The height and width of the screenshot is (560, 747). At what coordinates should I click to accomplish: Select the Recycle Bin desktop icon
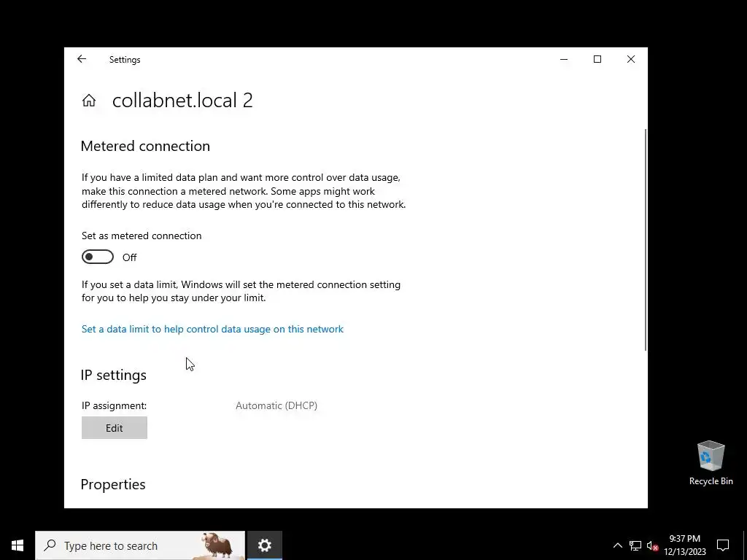[x=711, y=463]
